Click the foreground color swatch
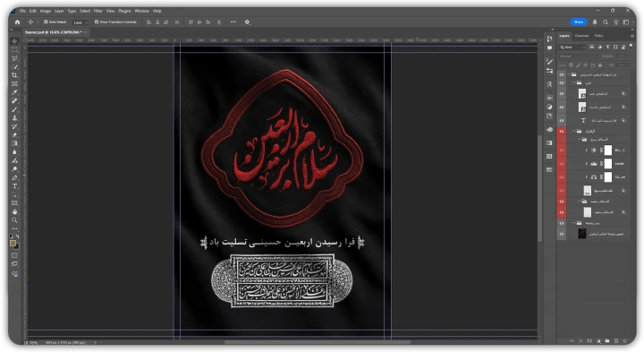The image size is (644, 352). tap(13, 243)
